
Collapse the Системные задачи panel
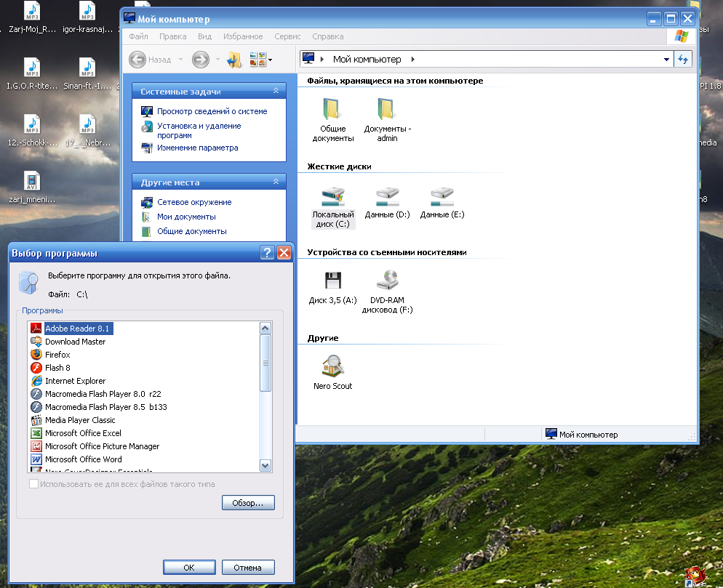[x=276, y=92]
